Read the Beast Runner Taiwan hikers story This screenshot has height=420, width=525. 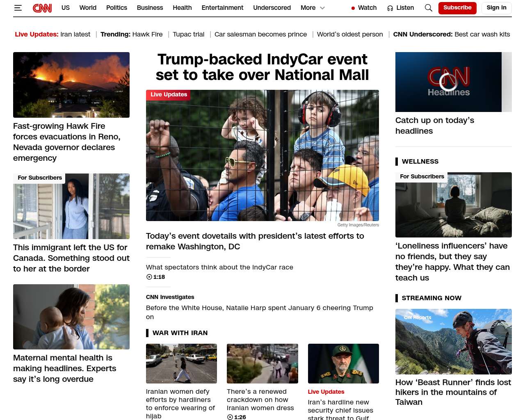[453, 392]
